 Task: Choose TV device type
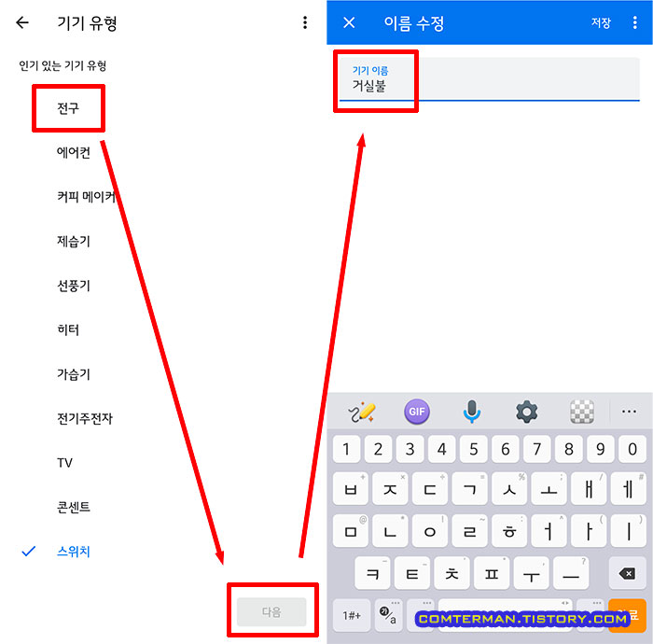coord(64,463)
